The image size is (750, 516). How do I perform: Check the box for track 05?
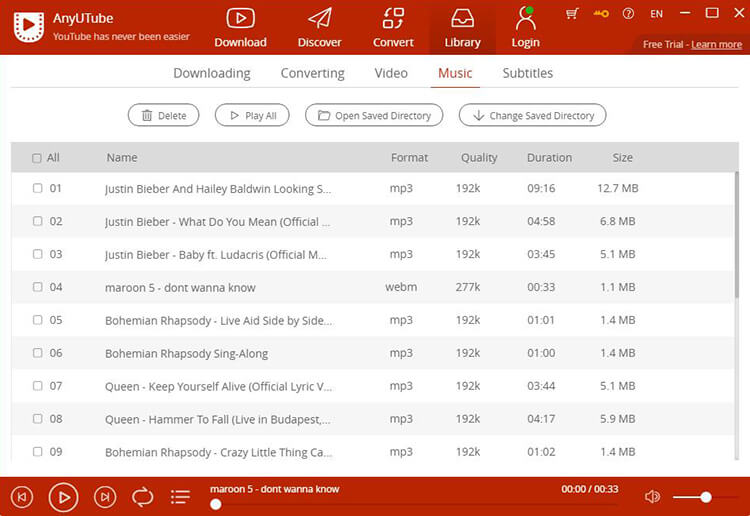pyautogui.click(x=37, y=319)
